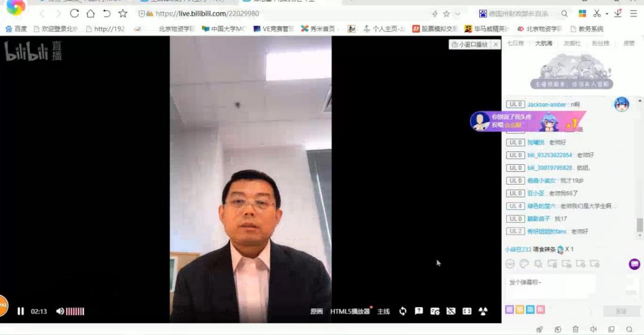Open the 原画 quality selector
Viewport: 644px width, 335px height.
click(317, 311)
